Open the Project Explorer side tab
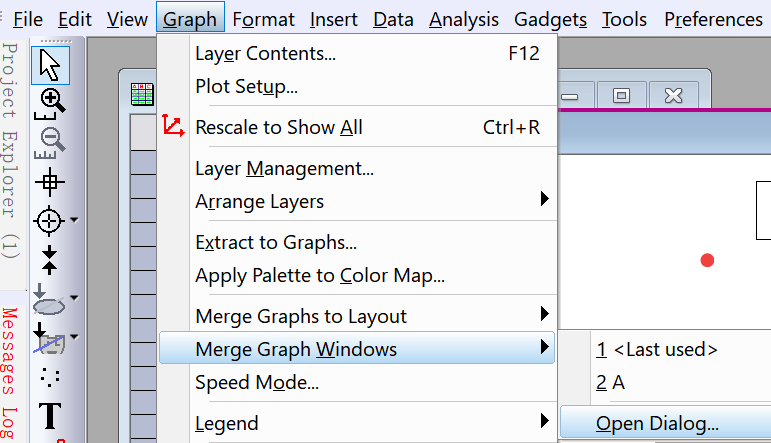The image size is (771, 443). [x=10, y=150]
